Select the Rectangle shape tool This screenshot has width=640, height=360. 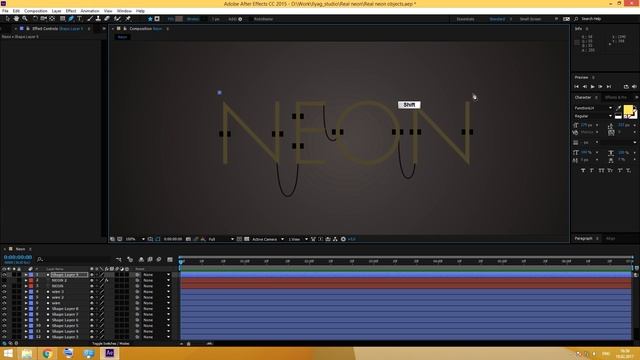point(62,19)
